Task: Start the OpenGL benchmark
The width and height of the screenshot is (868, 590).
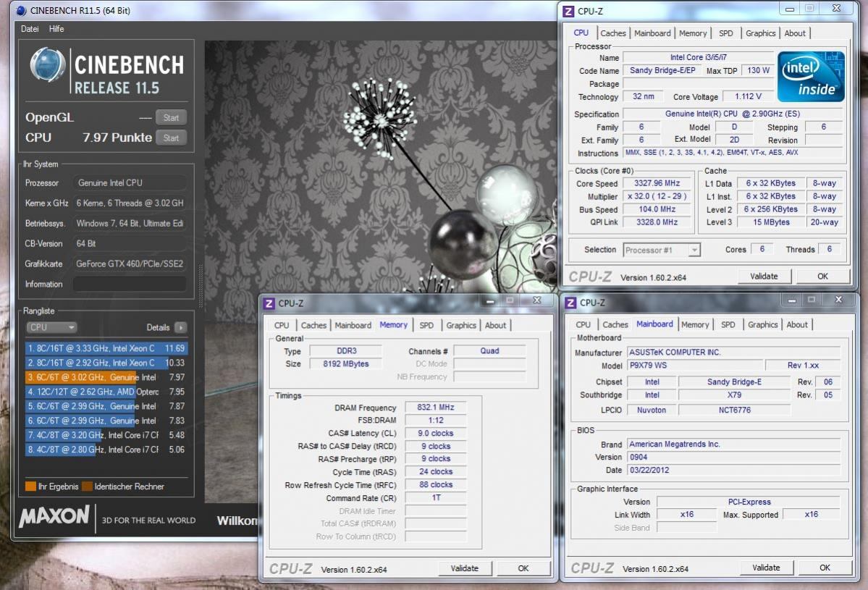Action: [171, 117]
